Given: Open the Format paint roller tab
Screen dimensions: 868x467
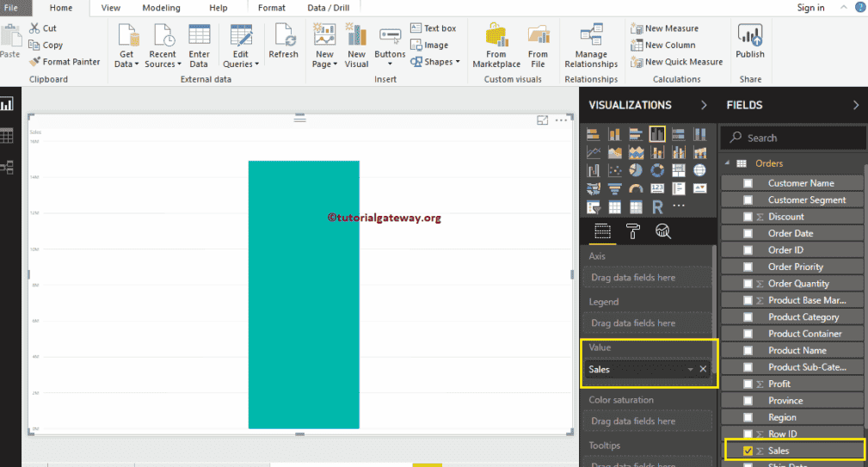Looking at the screenshot, I should coord(633,230).
